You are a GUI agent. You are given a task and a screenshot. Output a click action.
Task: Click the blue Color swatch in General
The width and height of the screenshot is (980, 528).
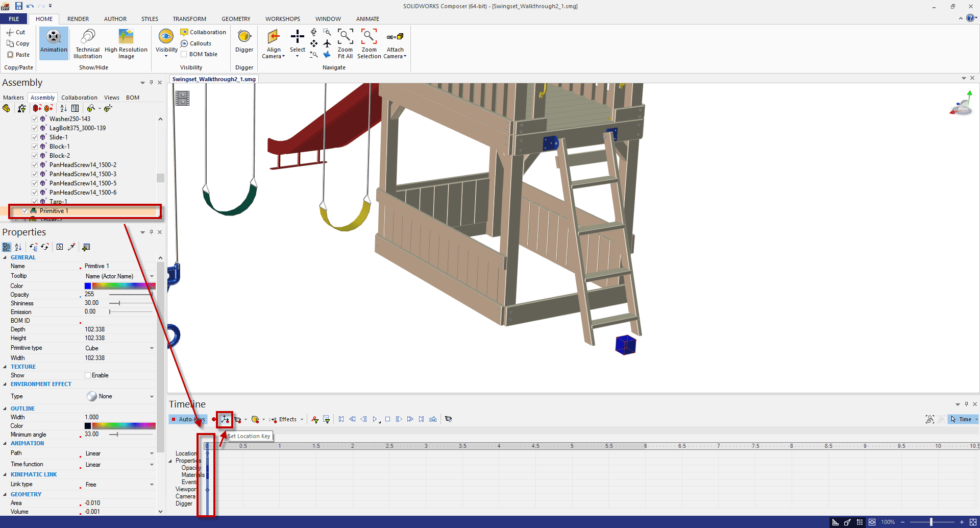[x=88, y=286]
